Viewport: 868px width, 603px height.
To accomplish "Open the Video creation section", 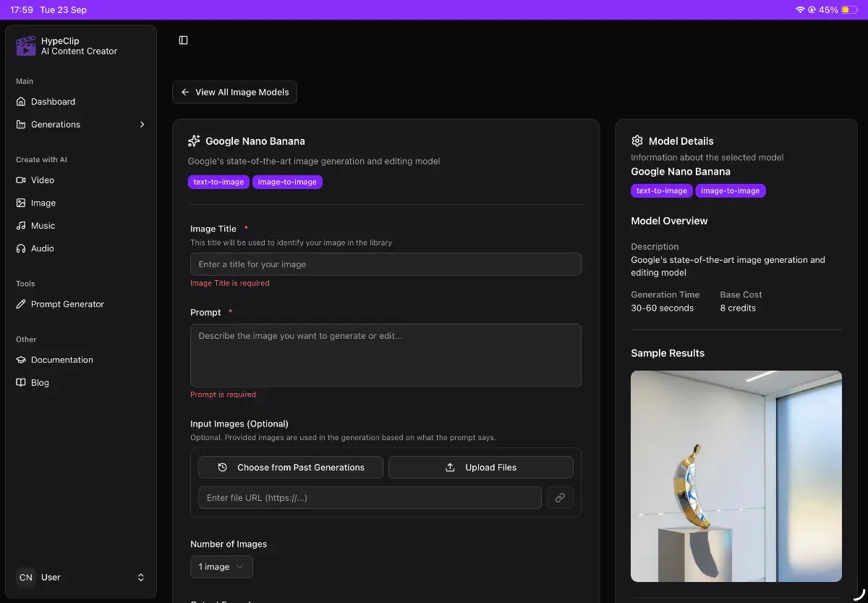I will pyautogui.click(x=43, y=180).
